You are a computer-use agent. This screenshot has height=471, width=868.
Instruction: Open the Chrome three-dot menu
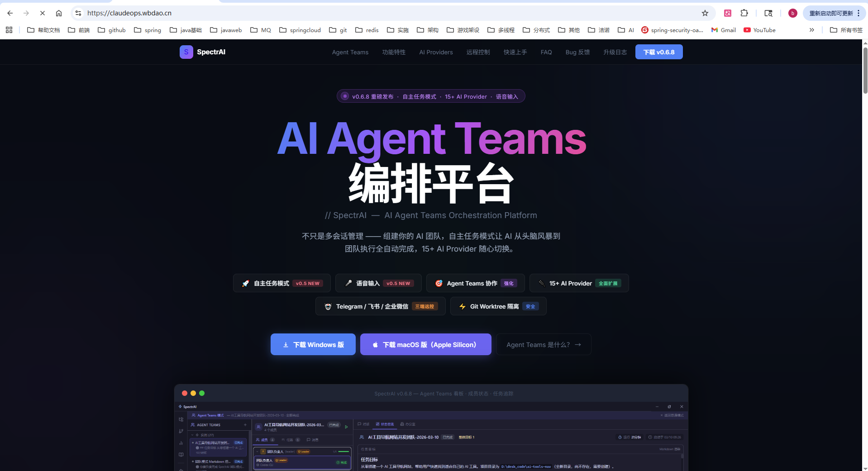pos(858,13)
